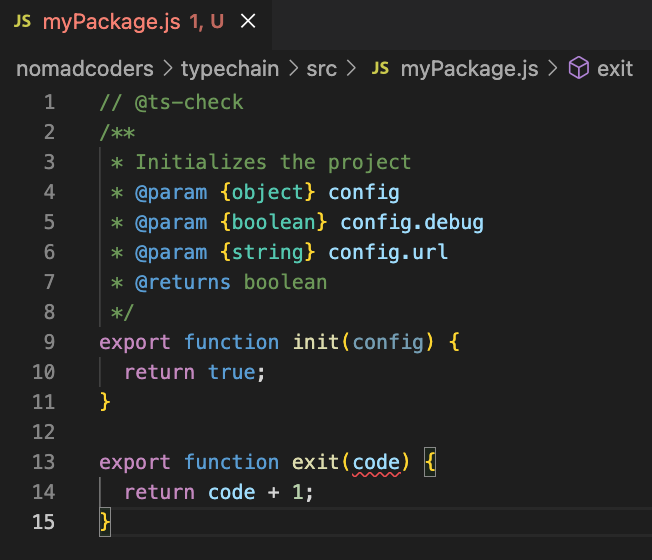This screenshot has width=652, height=560.
Task: Click the closing brace on line 15
Action: pos(105,522)
